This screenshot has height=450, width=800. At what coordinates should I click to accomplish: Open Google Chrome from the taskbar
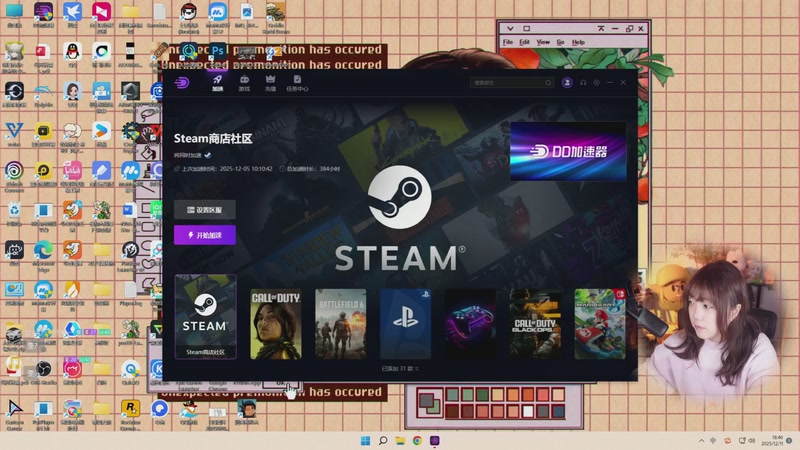click(417, 441)
